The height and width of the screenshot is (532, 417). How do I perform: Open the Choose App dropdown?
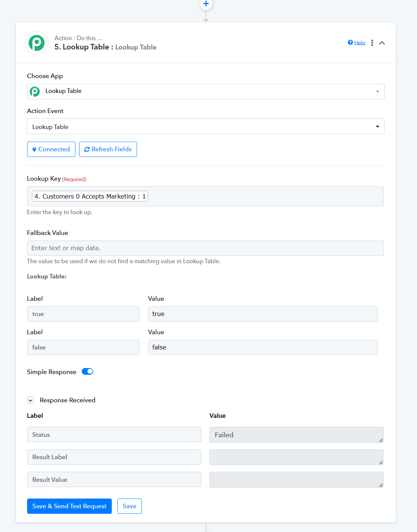(206, 91)
